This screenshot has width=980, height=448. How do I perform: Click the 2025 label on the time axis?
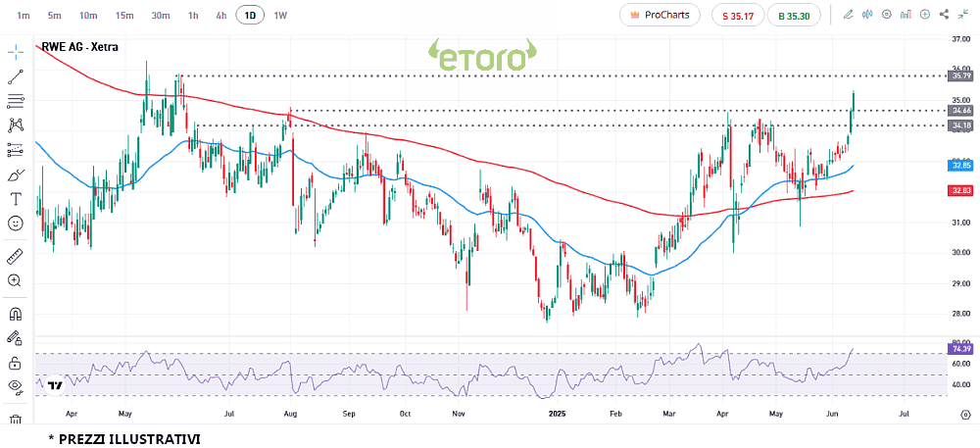[x=557, y=414]
